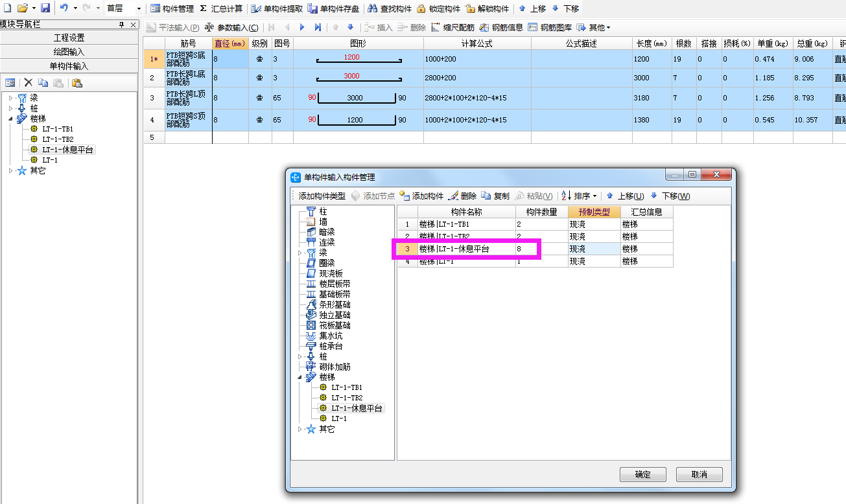Screen dimensions: 846x504
Task: Switch to 工程设置 navigation tab
Action: pyautogui.click(x=69, y=38)
